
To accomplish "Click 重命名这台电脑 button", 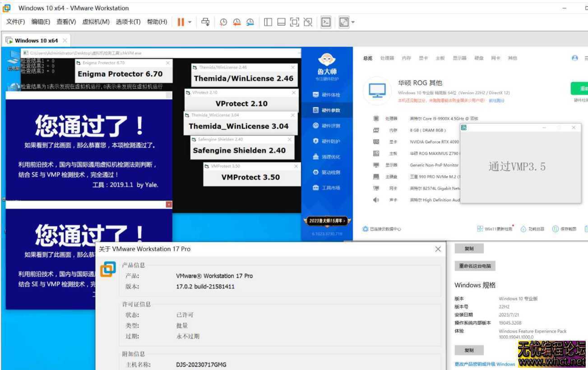I will [475, 266].
